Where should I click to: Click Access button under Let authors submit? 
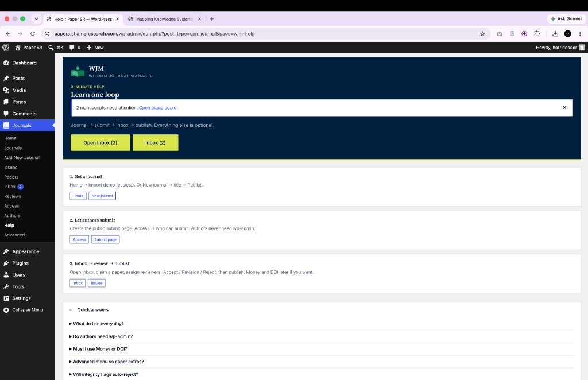click(x=79, y=239)
